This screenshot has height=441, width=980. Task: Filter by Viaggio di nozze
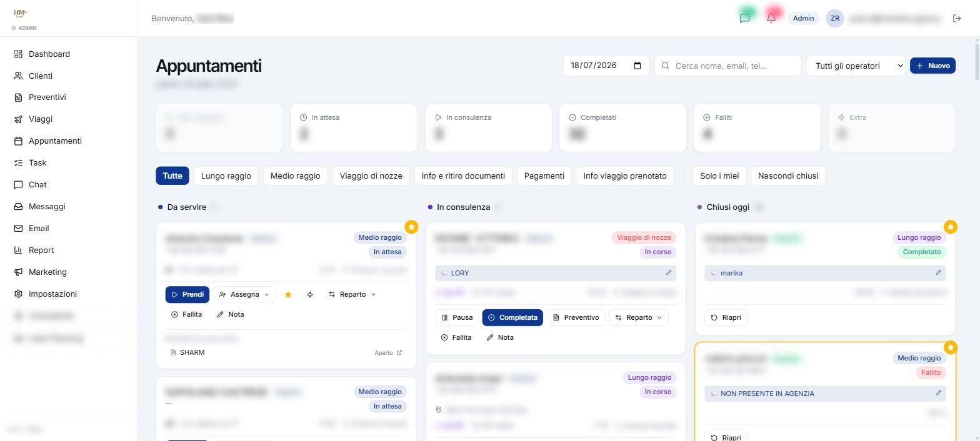[x=371, y=176]
